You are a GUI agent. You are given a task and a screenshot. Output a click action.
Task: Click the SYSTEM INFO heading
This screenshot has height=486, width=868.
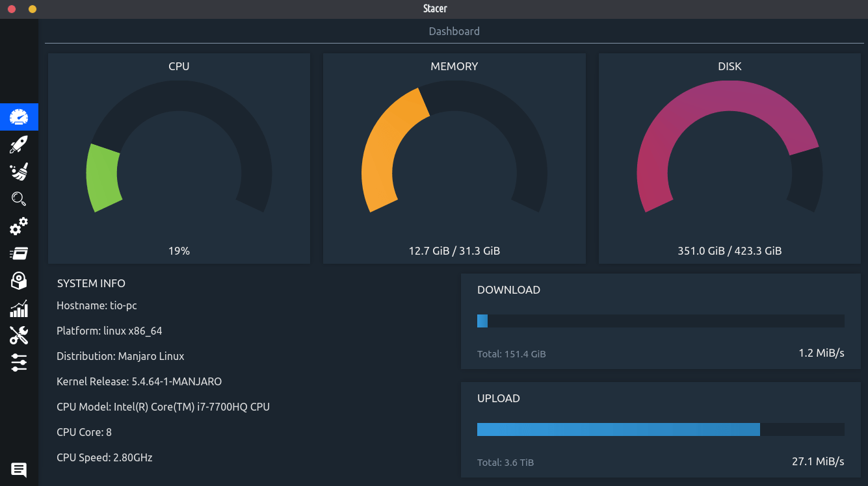tap(91, 283)
